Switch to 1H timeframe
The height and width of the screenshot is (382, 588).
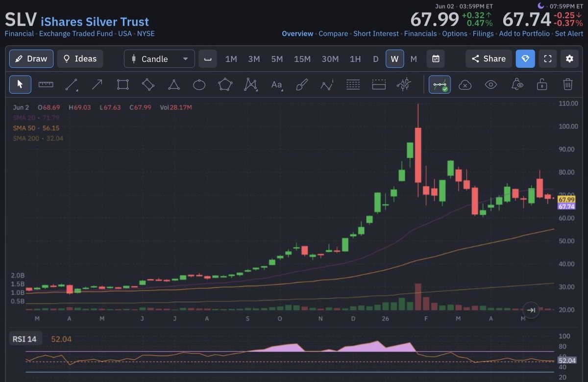click(x=355, y=59)
